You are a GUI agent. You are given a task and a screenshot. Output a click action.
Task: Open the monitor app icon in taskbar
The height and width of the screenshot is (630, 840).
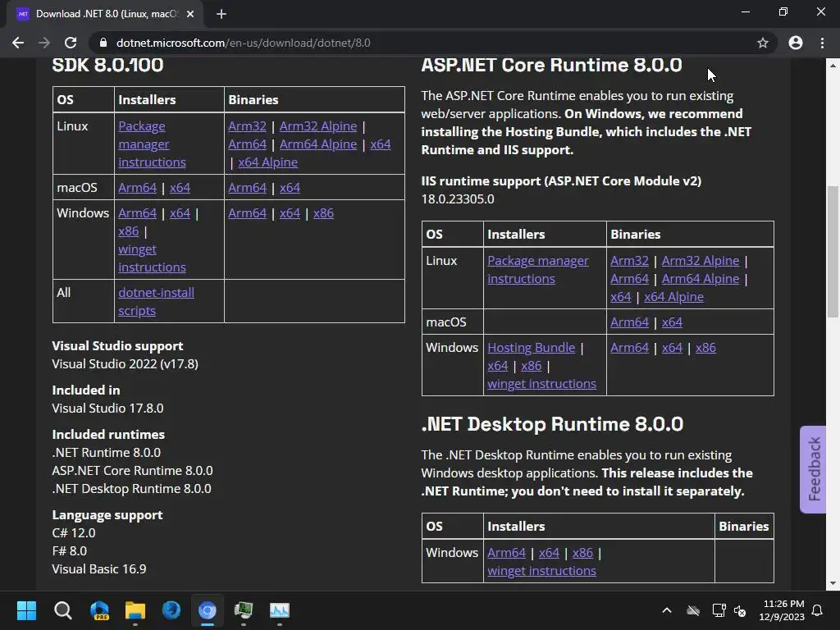click(243, 610)
